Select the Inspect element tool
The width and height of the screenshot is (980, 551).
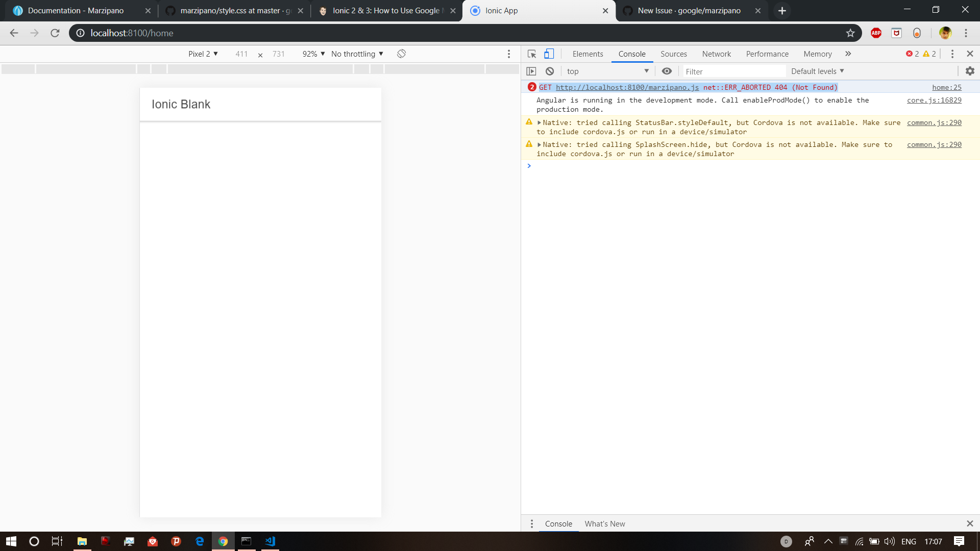[x=531, y=54]
